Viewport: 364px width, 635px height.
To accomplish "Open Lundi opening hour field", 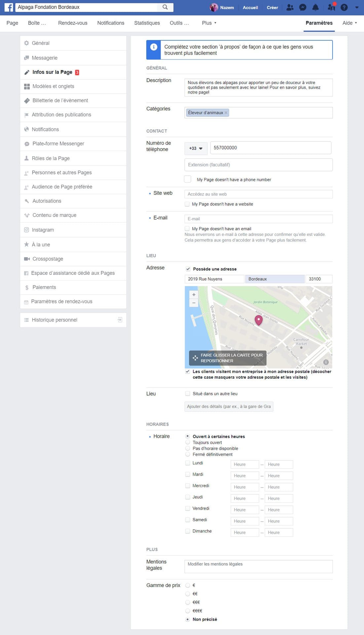I will coord(245,464).
